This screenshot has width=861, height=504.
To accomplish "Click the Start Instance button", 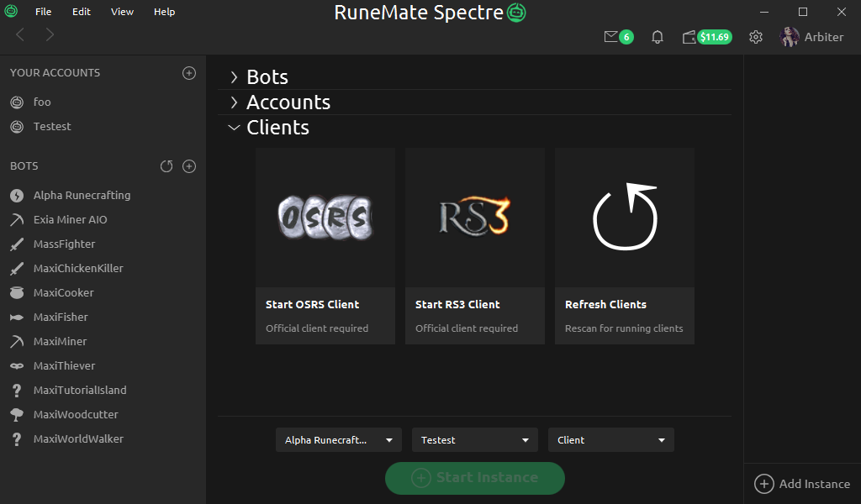I will point(475,478).
